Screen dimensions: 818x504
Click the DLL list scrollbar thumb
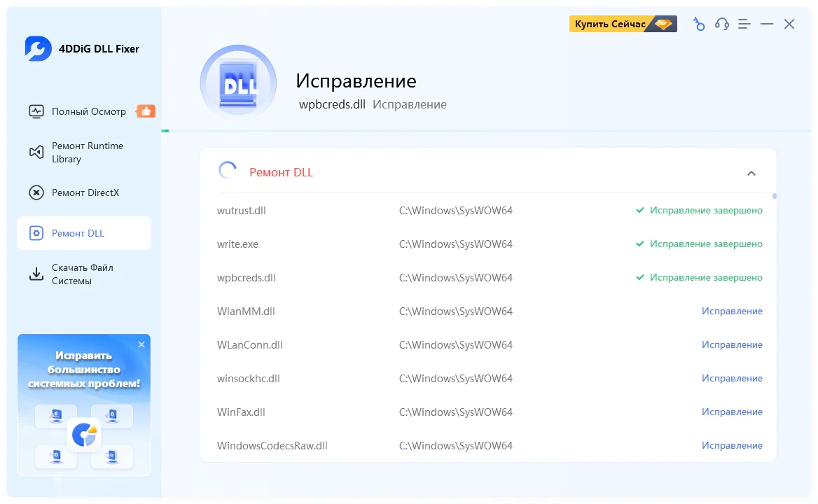[x=775, y=196]
